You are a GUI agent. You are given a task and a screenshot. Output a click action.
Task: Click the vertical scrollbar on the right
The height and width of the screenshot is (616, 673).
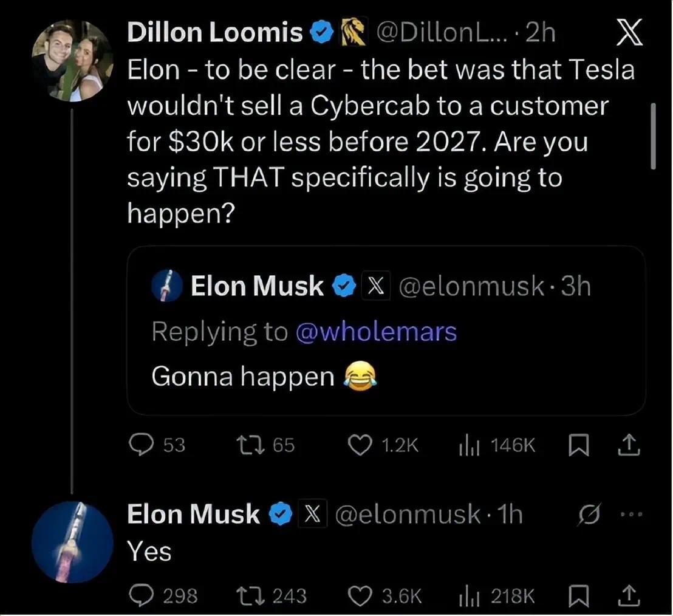click(x=654, y=136)
